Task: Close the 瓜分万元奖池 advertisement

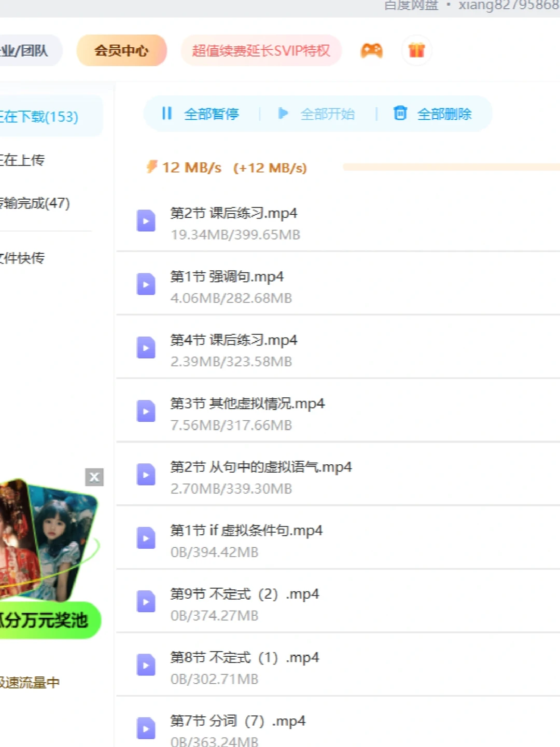Action: point(94,477)
